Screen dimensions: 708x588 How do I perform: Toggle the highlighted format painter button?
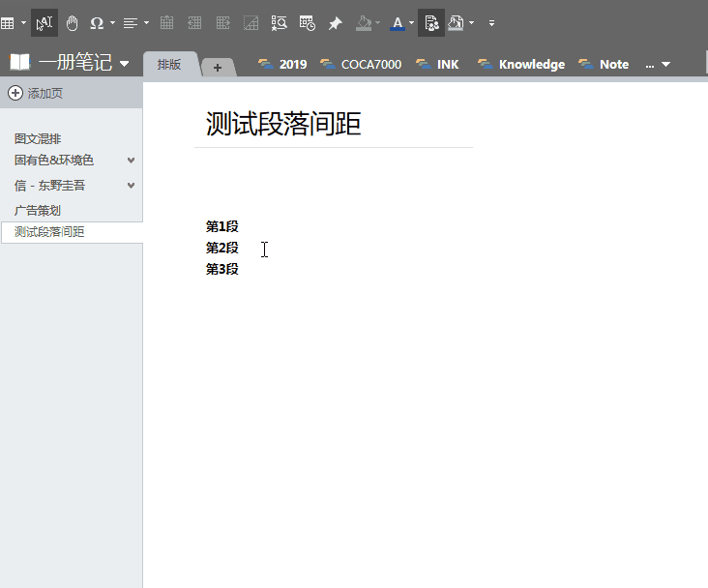point(431,22)
